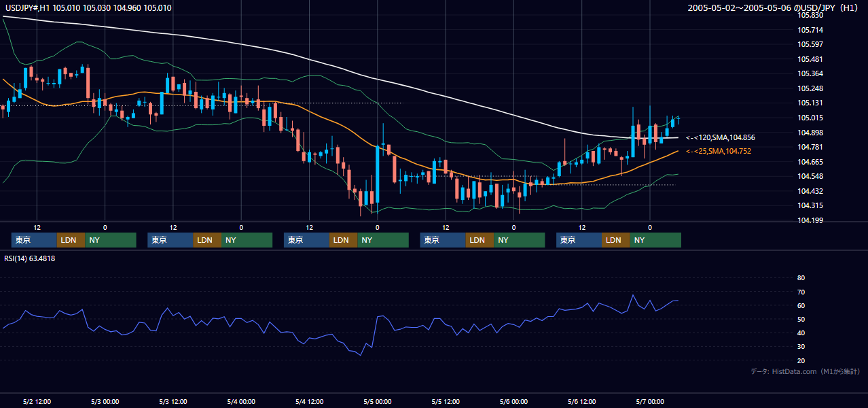Select the 2005-05-02~2005-05-06 USD/JPY (H1) heading
This screenshot has height=408, width=868.
click(x=774, y=7)
